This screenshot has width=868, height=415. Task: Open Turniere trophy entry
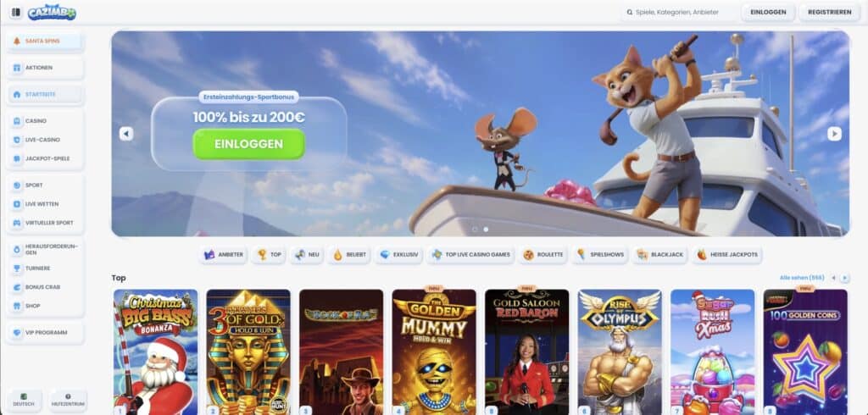pos(45,268)
